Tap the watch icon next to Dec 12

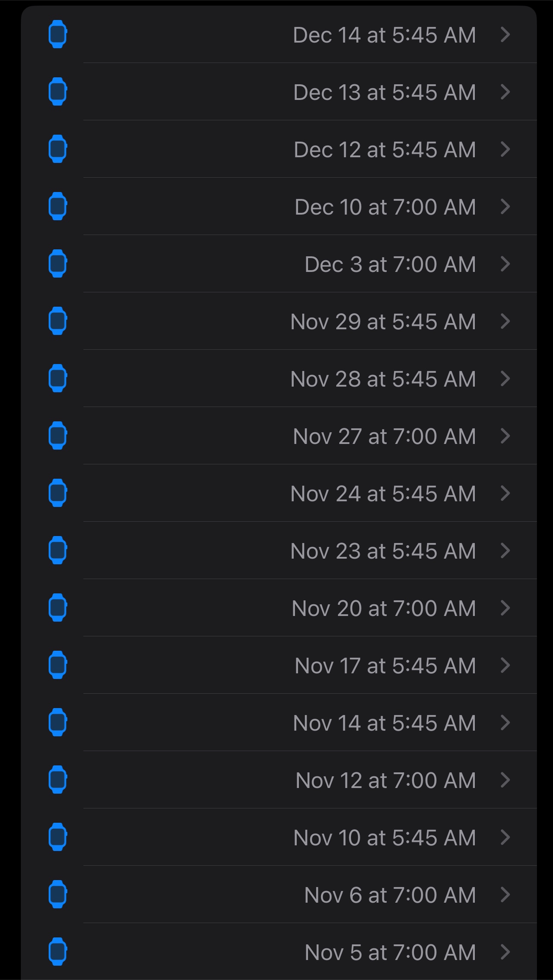57,149
